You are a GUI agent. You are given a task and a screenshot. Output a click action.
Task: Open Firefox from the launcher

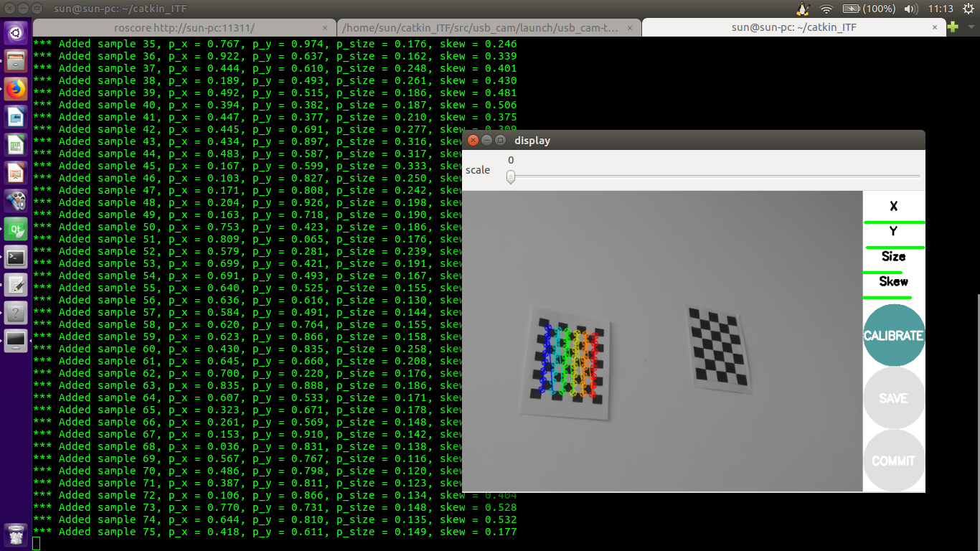click(16, 89)
